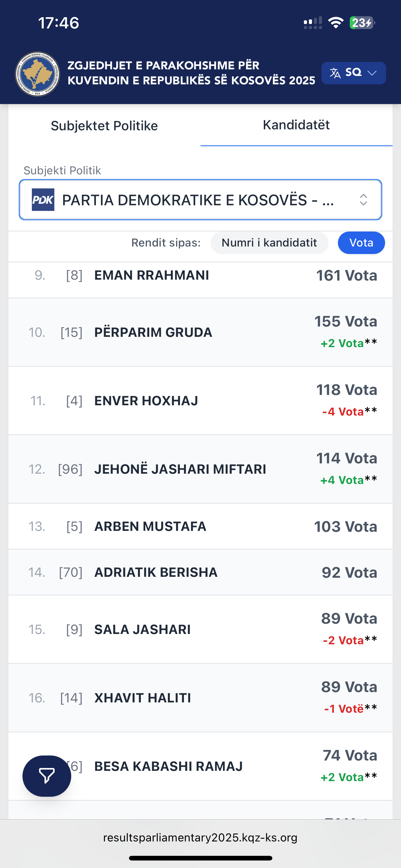The height and width of the screenshot is (868, 401).
Task: Select the Kandidatët tab
Action: [296, 125]
